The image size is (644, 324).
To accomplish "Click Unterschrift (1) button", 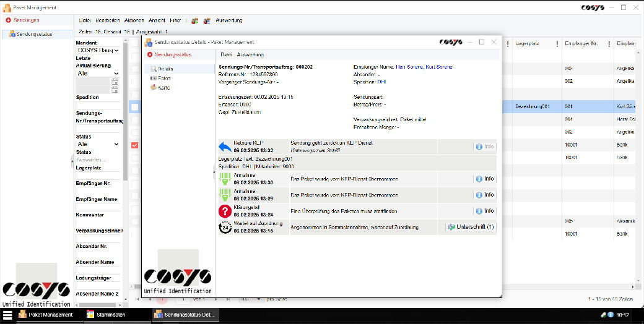I will (471, 227).
